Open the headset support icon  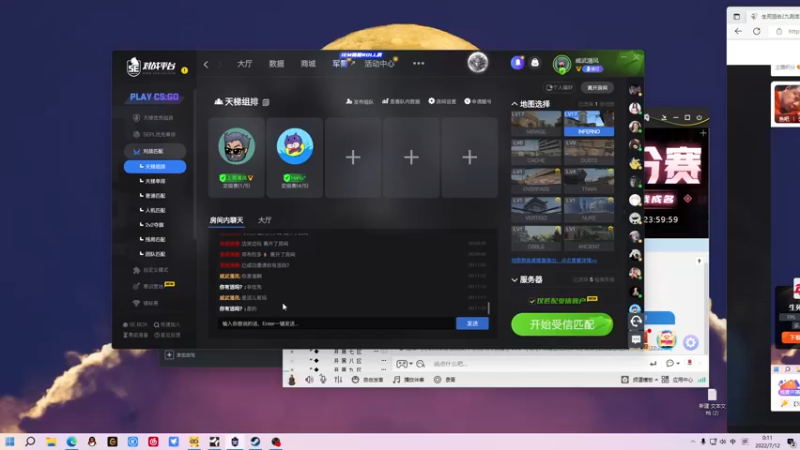(x=636, y=321)
